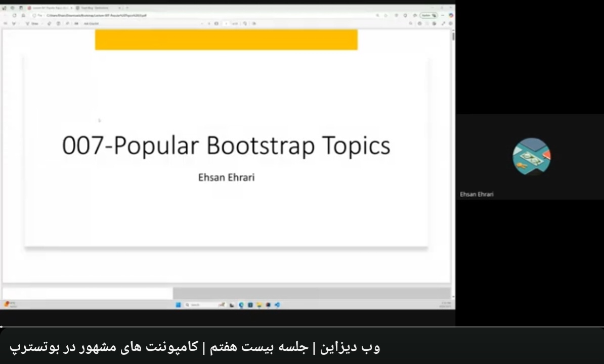Click the Refresh page icon in the browser toolbar
604x364 pixels.
[14, 16]
